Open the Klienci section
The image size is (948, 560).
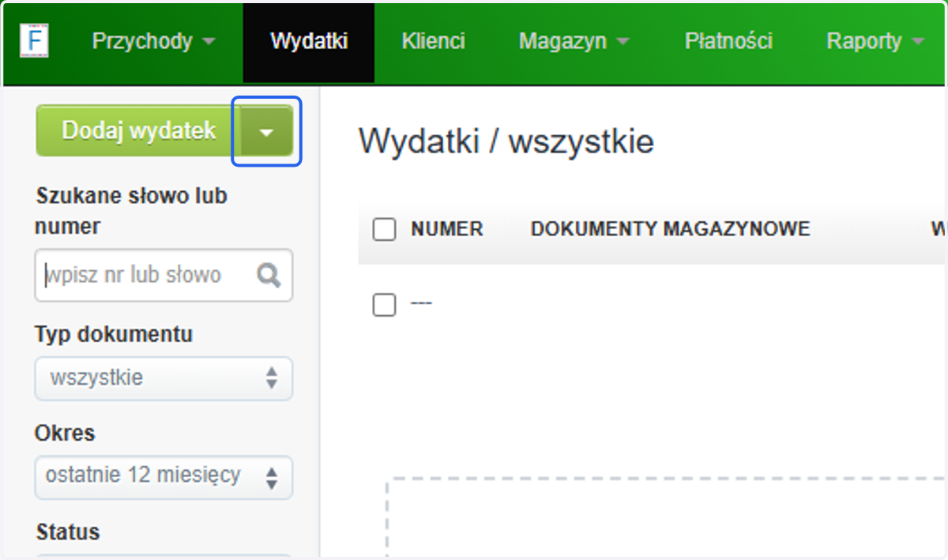[433, 41]
